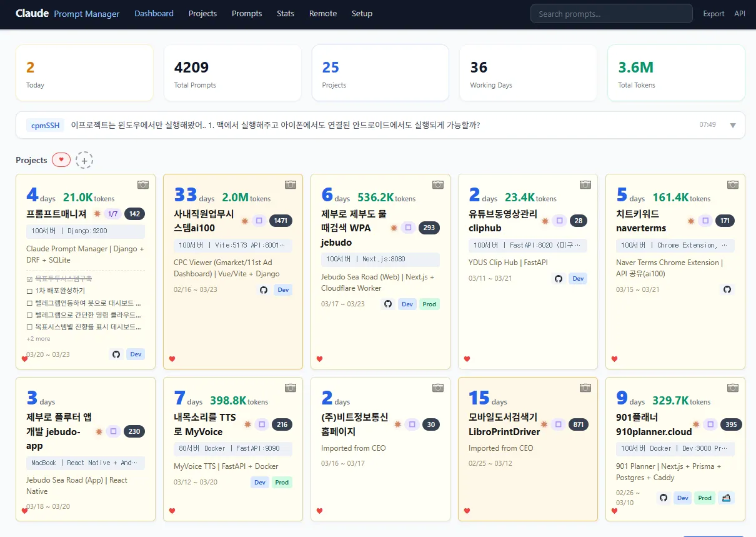Check the 텔레그램연동하여 봇으로 todo
This screenshot has height=537, width=756.
click(x=29, y=303)
